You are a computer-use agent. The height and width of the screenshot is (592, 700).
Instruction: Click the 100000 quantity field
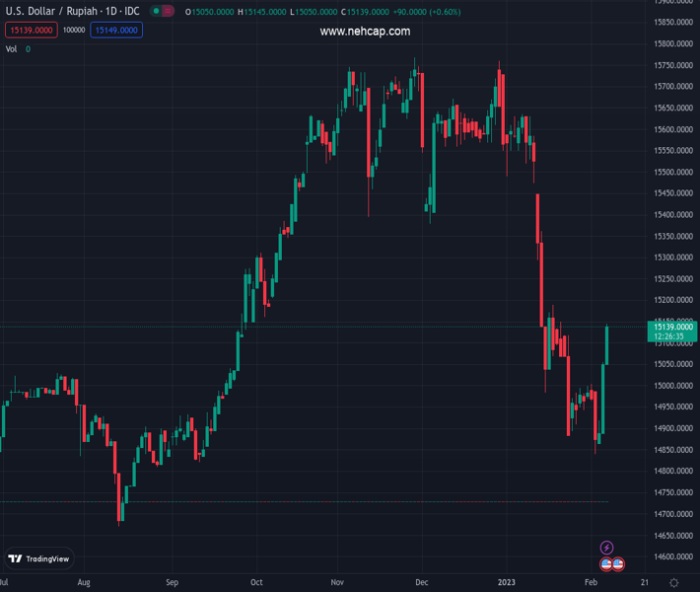click(73, 31)
